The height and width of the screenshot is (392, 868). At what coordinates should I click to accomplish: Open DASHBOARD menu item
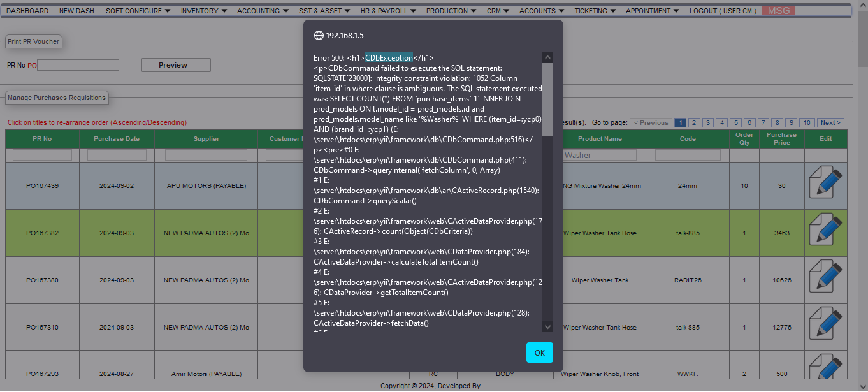point(27,11)
